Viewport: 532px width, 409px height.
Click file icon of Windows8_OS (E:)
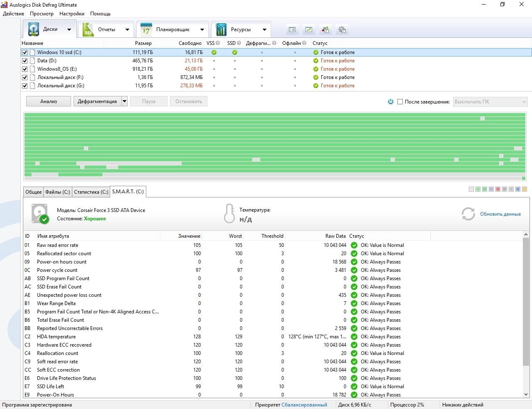[x=32, y=69]
